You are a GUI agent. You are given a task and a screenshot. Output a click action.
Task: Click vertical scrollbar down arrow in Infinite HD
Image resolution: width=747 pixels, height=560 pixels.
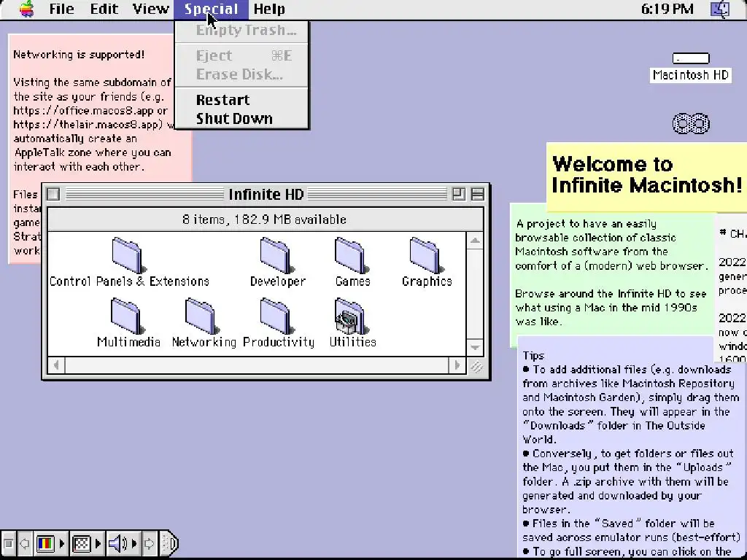(x=475, y=347)
